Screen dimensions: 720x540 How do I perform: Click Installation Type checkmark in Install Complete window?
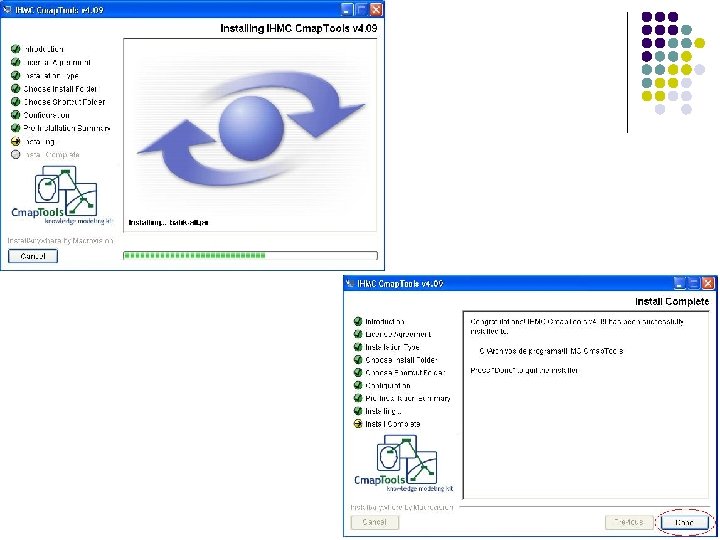358,347
